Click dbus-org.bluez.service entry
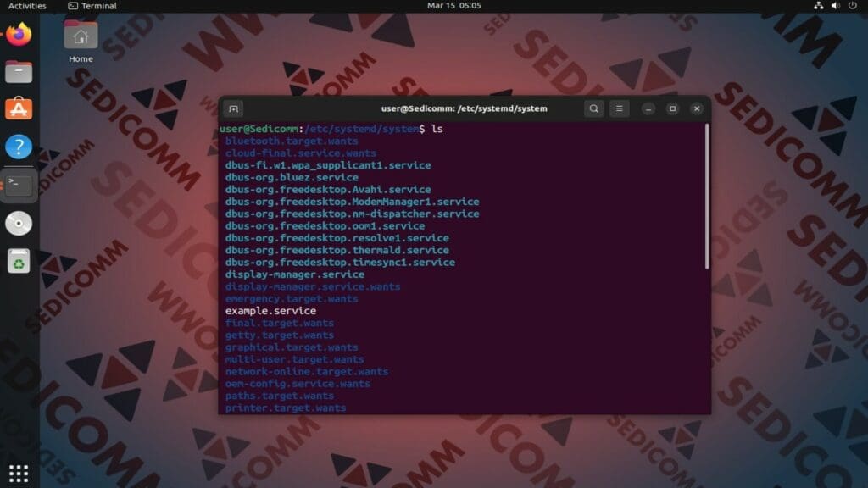Image resolution: width=868 pixels, height=488 pixels. [x=292, y=178]
